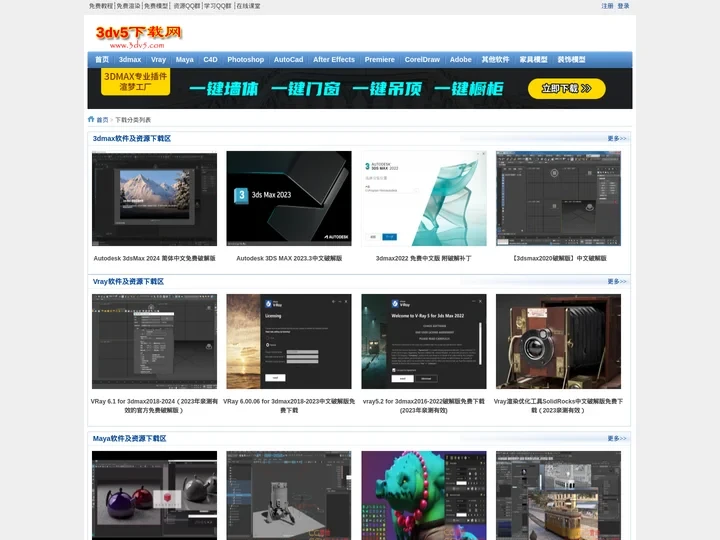The image size is (720, 540).
Task: Open 其他软件 nav menu item
Action: 495,60
